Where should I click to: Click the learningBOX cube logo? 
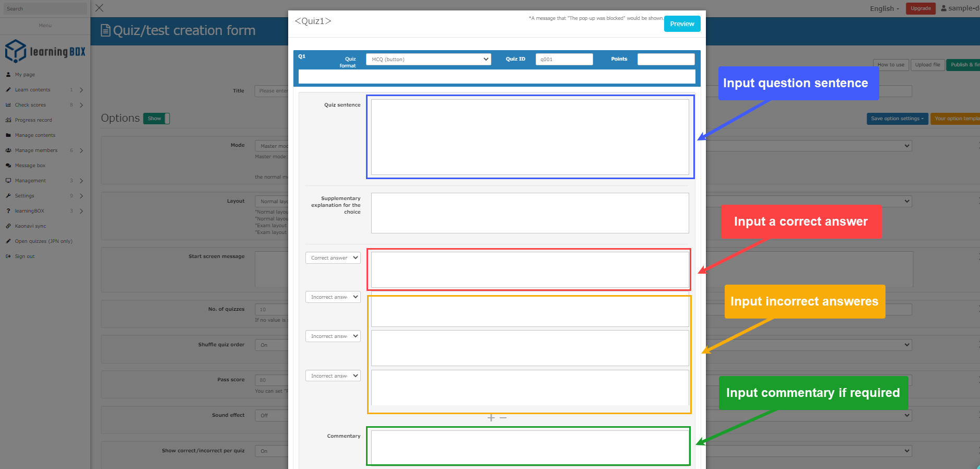coord(16,51)
